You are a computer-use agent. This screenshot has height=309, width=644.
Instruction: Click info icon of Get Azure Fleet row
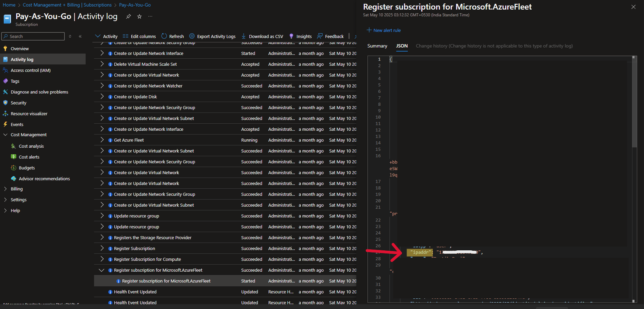click(x=110, y=140)
